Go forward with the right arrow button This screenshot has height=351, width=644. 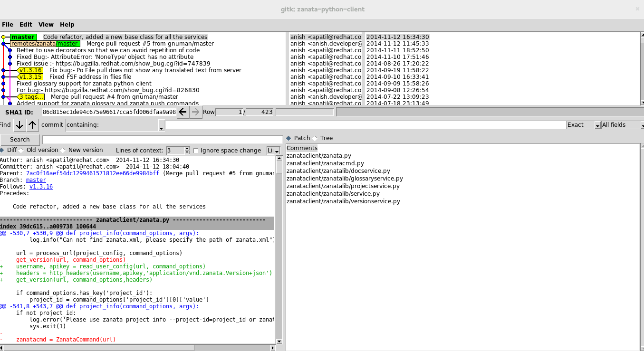point(196,112)
